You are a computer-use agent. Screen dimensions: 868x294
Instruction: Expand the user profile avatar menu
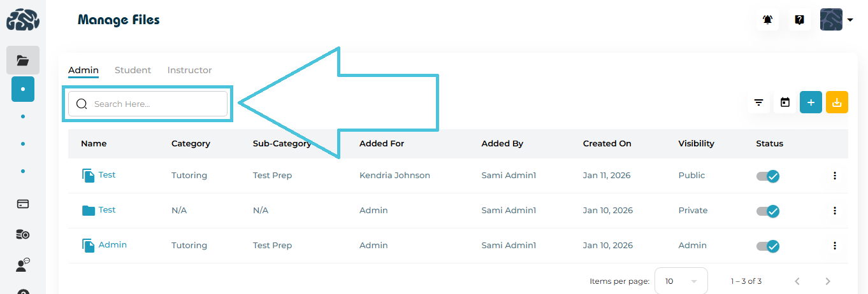click(836, 20)
